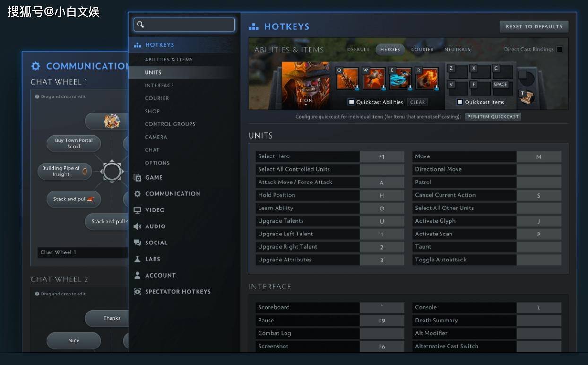Select the Spectator Hotkeys camera icon
This screenshot has width=588, height=365.
click(137, 291)
